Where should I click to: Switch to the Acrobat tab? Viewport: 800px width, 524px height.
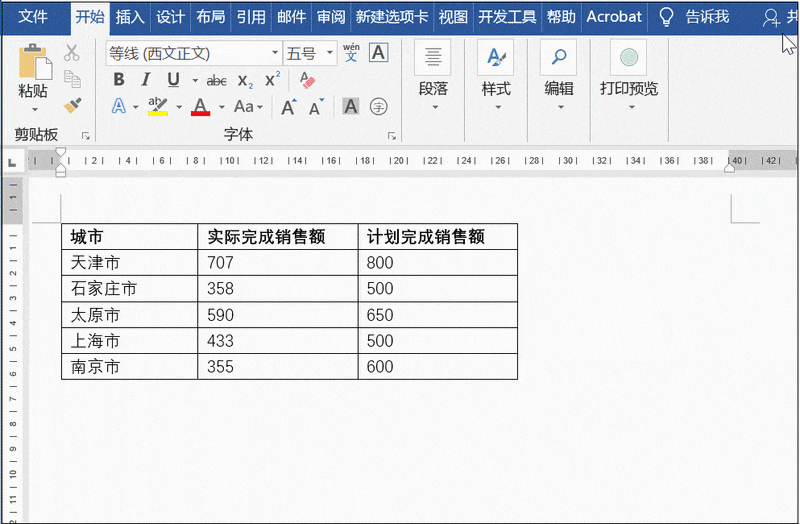[x=614, y=17]
